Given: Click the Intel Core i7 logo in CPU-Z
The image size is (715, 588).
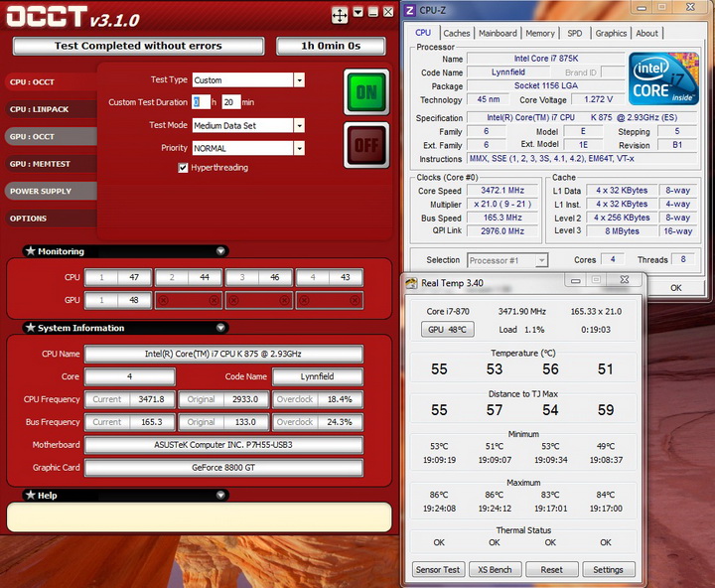Looking at the screenshot, I should tap(663, 78).
